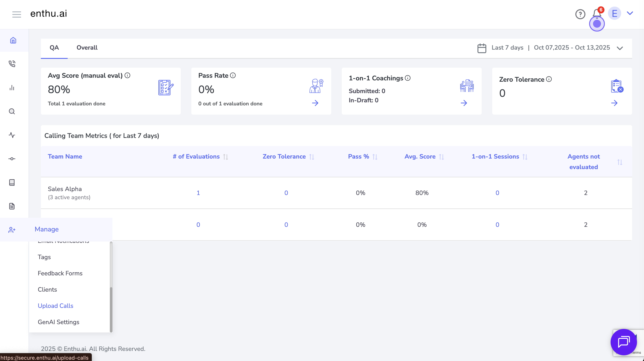Click the activity pulse sidebar icon
Screen dimensions: 644x361
pos(12,135)
